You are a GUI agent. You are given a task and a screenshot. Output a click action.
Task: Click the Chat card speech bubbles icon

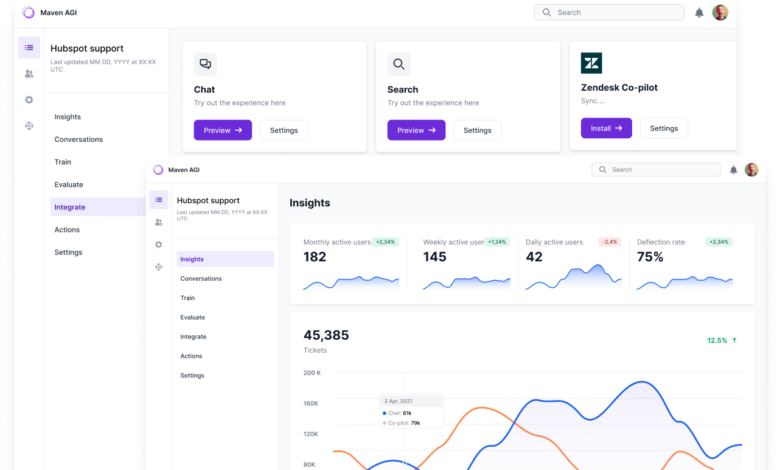[205, 64]
